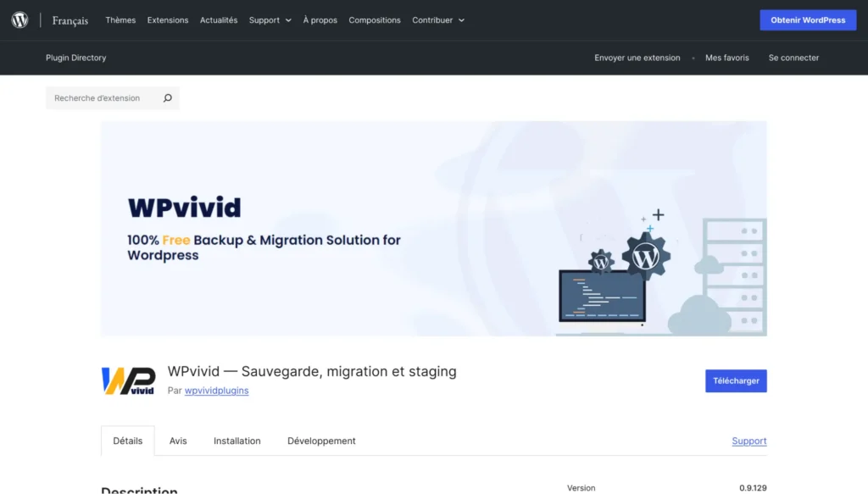Open Mes favoris link
Image resolution: width=868 pixels, height=494 pixels.
click(x=726, y=58)
